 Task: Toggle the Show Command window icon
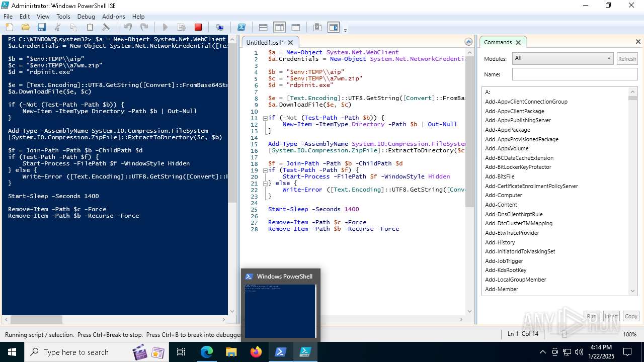[x=317, y=27]
